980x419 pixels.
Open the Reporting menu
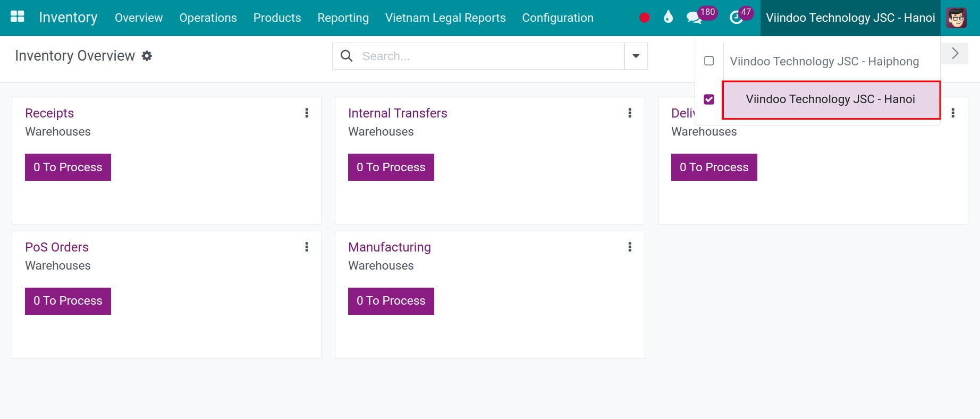[x=343, y=18]
